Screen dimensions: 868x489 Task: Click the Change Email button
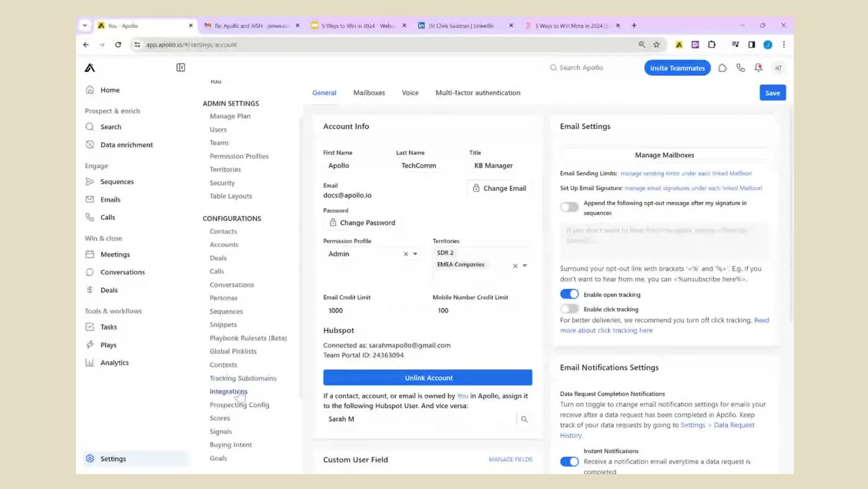pyautogui.click(x=499, y=188)
